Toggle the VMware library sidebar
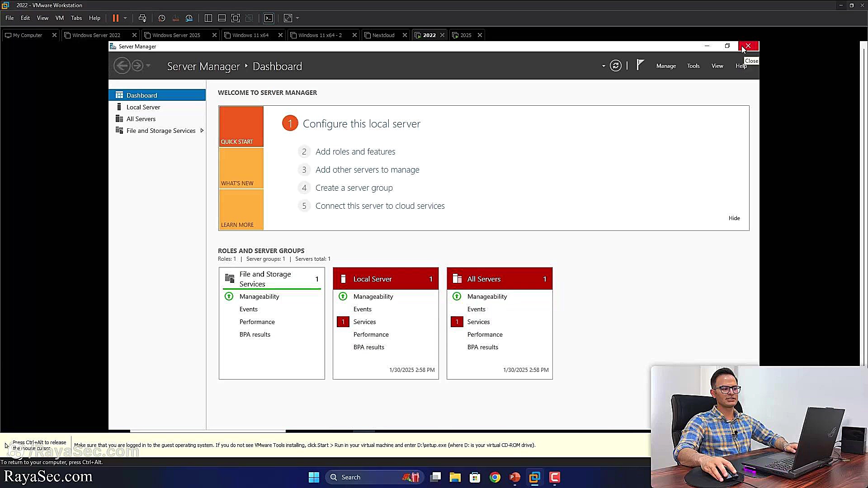 click(208, 18)
